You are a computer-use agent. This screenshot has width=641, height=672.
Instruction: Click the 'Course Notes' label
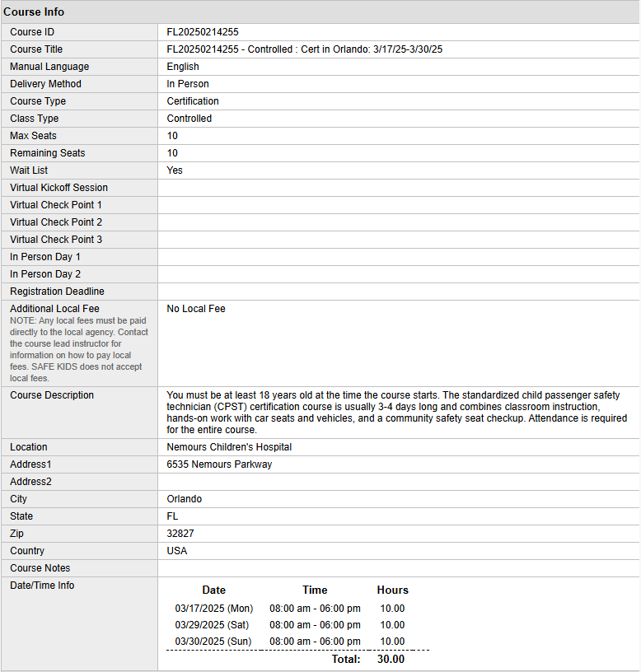tap(40, 568)
